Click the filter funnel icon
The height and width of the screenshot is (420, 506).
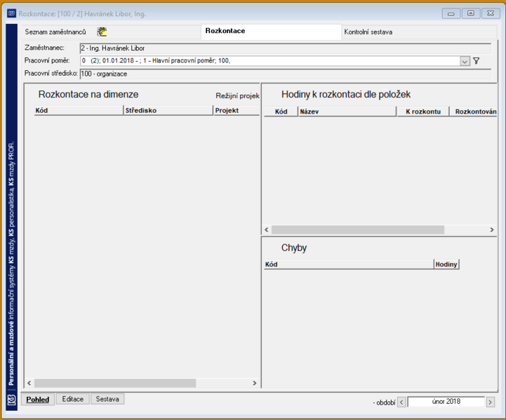point(477,60)
